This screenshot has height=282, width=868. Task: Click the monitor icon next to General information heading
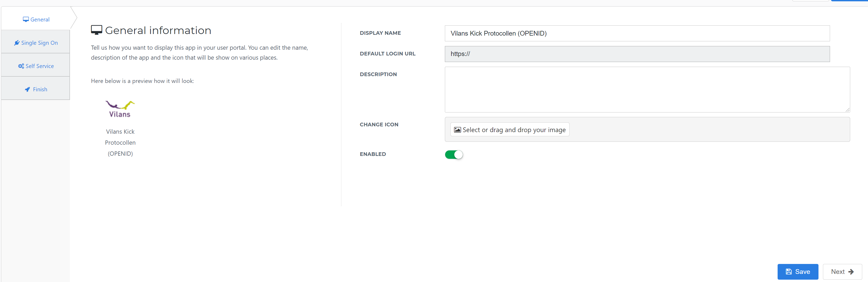click(96, 30)
